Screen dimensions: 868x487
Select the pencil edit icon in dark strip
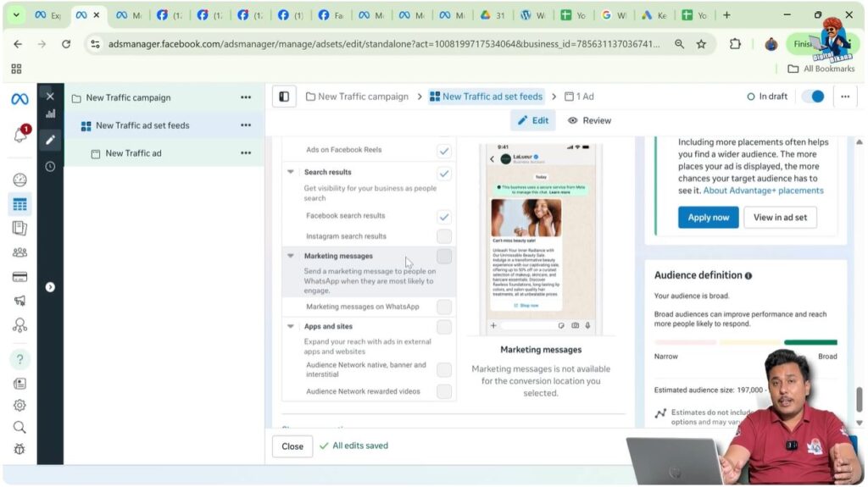click(x=50, y=140)
